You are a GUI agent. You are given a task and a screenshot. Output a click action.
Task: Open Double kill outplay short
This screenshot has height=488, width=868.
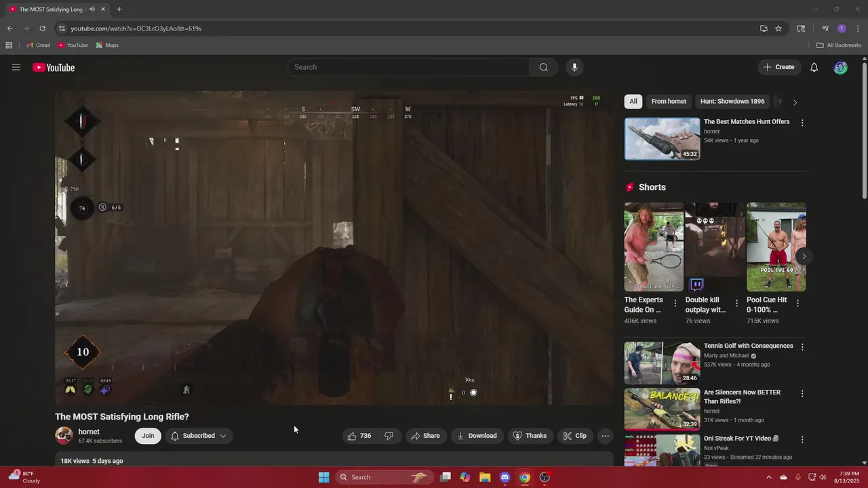pos(715,247)
